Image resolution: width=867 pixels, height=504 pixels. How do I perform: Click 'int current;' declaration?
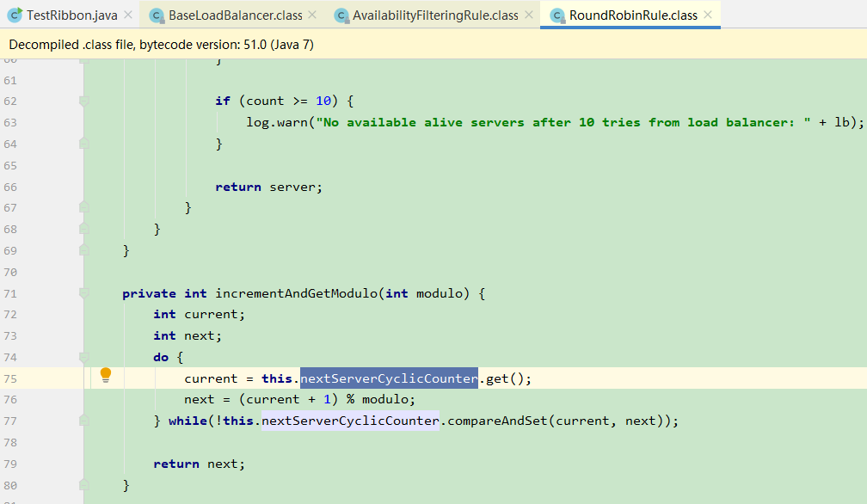(199, 315)
